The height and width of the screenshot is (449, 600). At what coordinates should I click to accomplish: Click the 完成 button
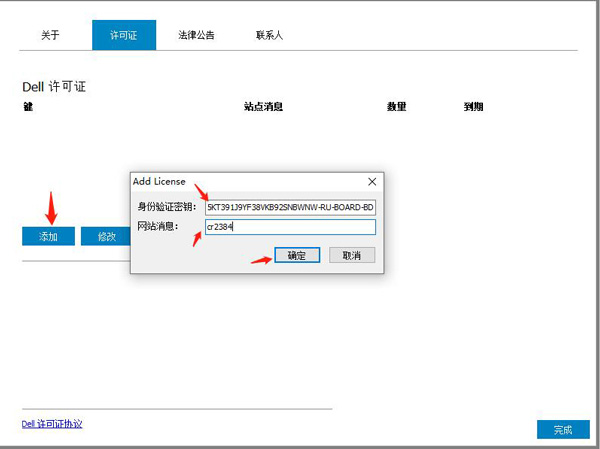tap(562, 429)
